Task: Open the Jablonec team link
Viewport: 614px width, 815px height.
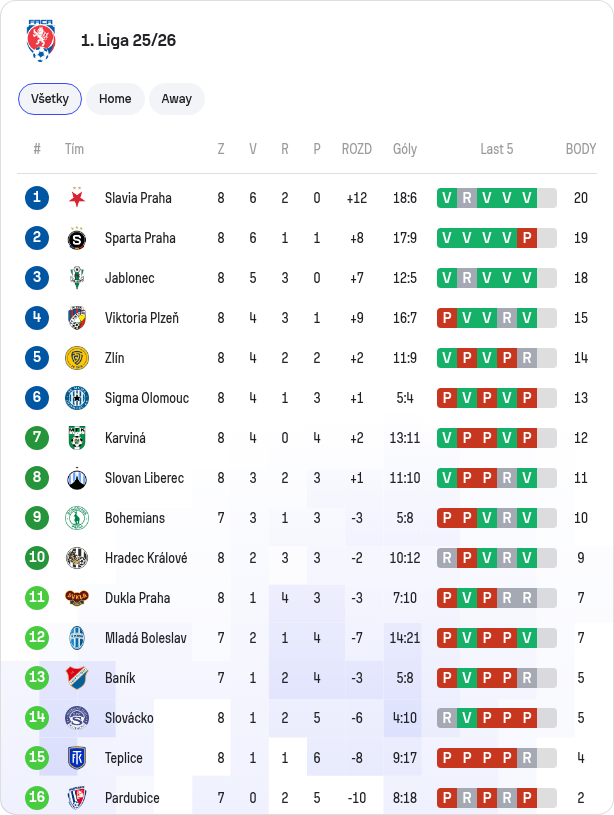Action: [x=129, y=278]
